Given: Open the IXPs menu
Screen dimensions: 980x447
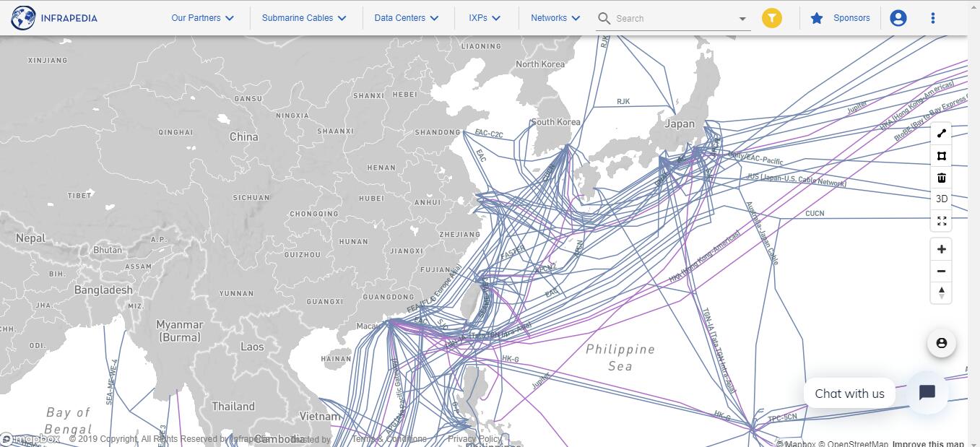Looking at the screenshot, I should (x=484, y=18).
